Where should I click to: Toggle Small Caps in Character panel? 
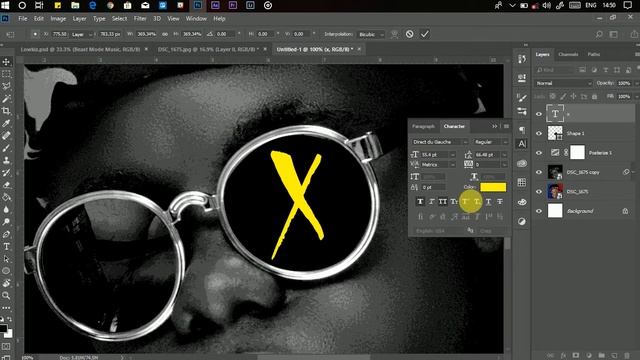pos(454,202)
